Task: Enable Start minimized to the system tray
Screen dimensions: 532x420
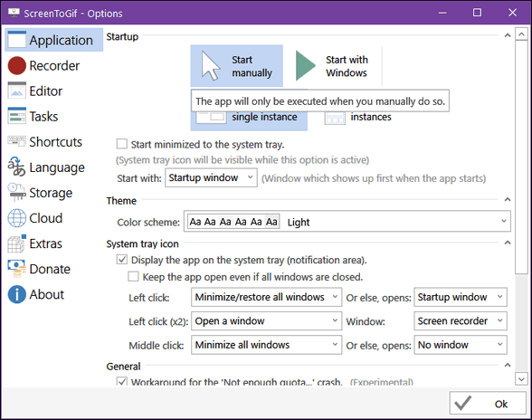Action: 121,144
